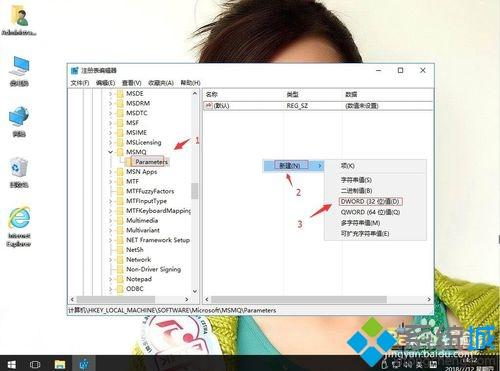Click the Registry Editor title icon
This screenshot has height=371, width=500.
point(75,70)
